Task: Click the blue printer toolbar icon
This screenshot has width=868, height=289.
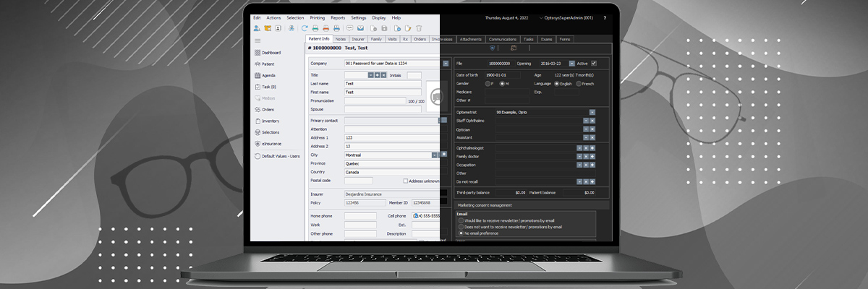Action: (x=336, y=28)
